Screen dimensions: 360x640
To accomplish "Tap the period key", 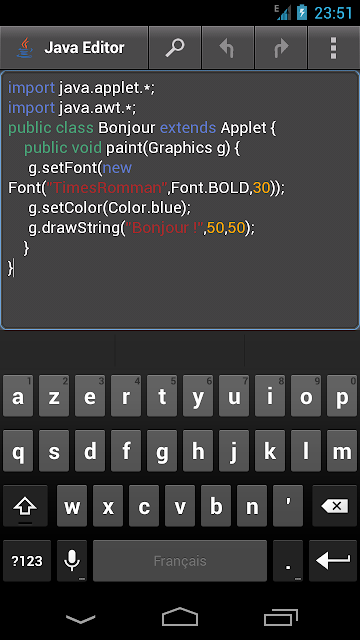I will pos(288,560).
